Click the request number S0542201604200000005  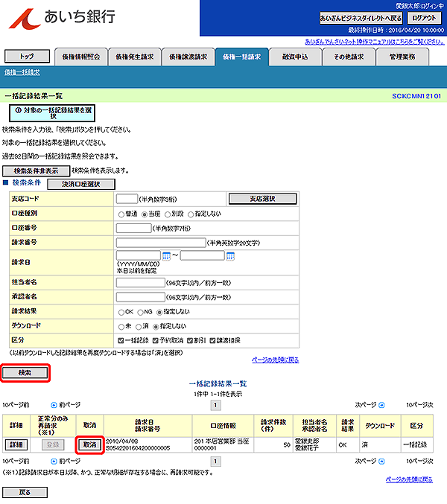pos(138,448)
